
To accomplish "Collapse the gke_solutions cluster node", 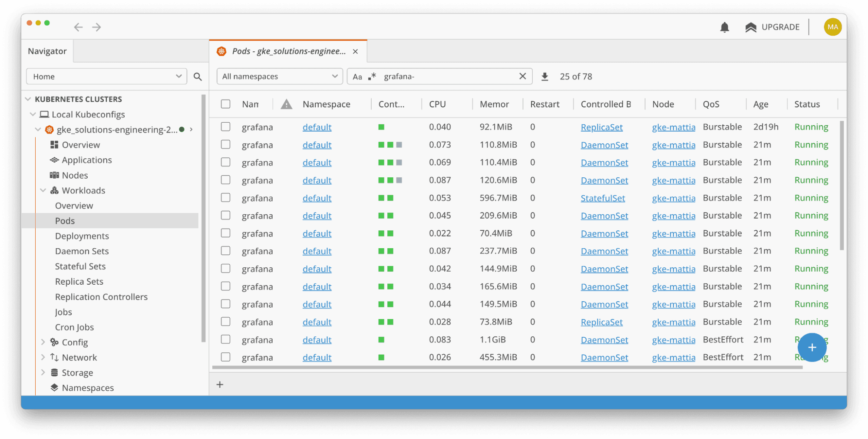I will pyautogui.click(x=38, y=130).
